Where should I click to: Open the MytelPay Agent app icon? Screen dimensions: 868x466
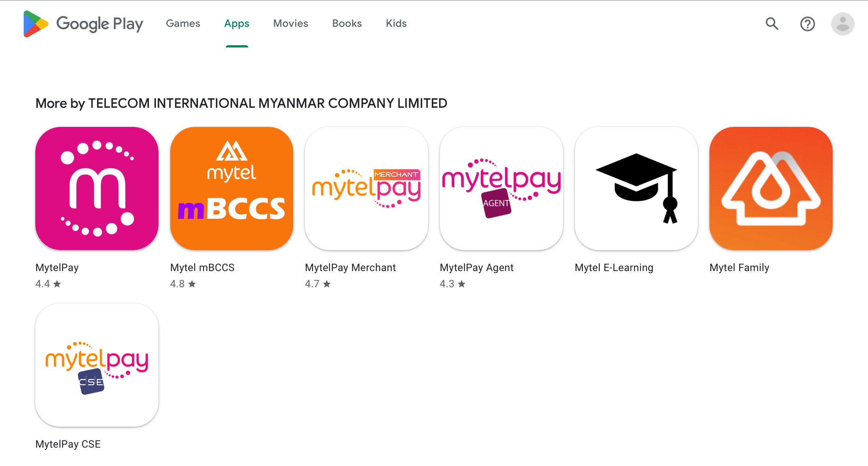click(501, 188)
